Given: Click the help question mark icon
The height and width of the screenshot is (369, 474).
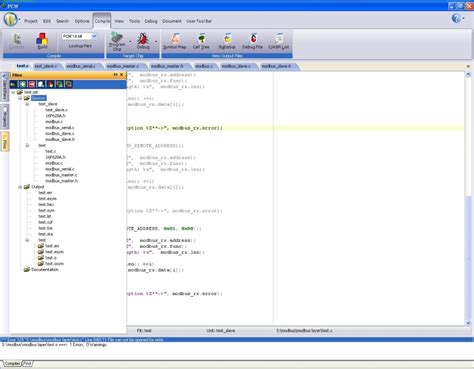Looking at the screenshot, I should pos(456,18).
